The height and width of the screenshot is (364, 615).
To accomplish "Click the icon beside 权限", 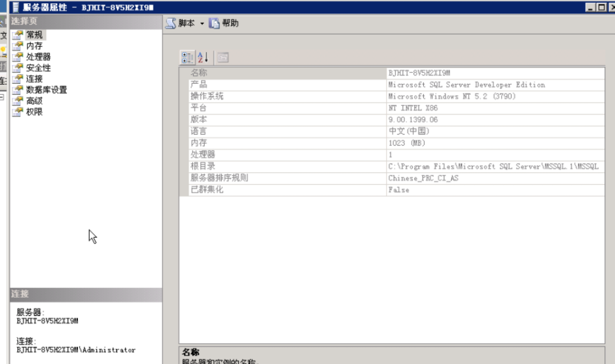I will pos(18,112).
